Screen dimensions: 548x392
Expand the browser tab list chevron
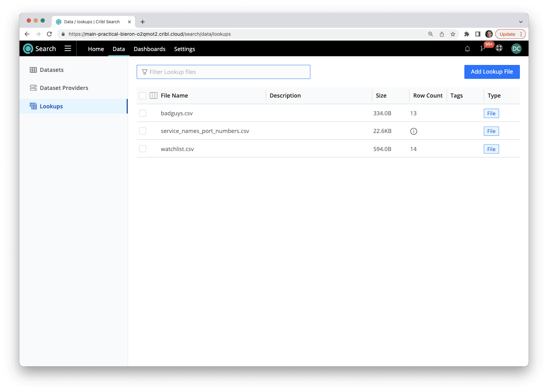coord(521,22)
